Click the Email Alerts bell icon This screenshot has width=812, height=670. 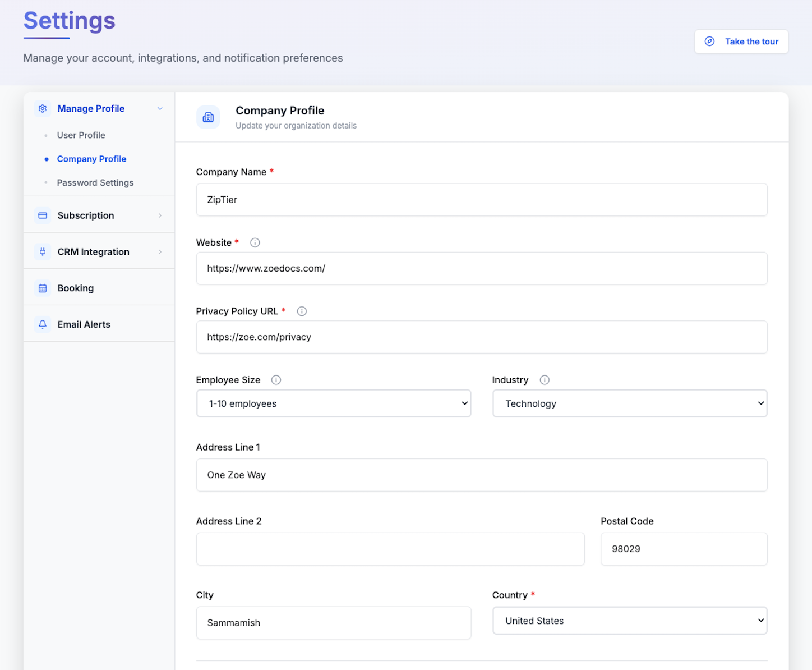coord(43,324)
